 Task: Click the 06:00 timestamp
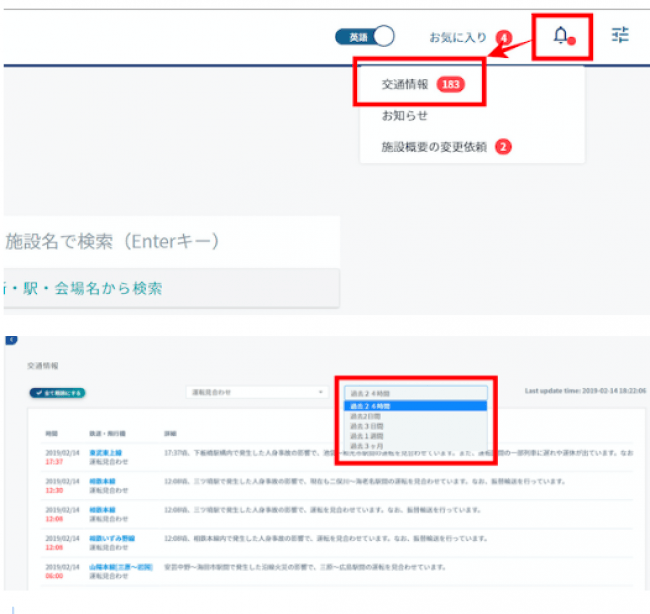(x=54, y=576)
